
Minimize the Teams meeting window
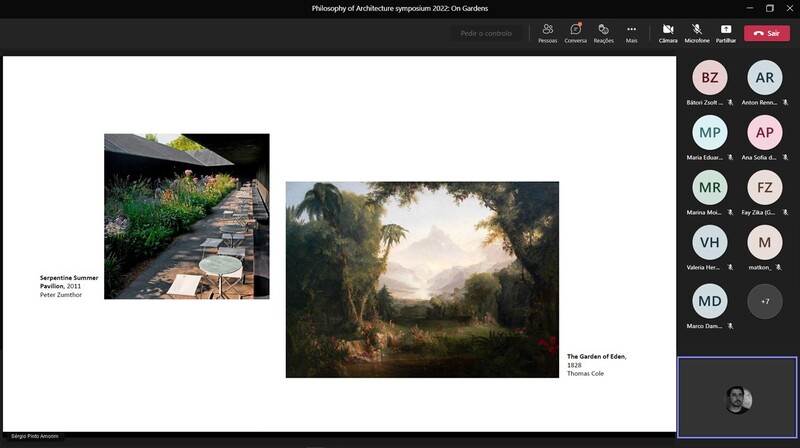click(749, 8)
